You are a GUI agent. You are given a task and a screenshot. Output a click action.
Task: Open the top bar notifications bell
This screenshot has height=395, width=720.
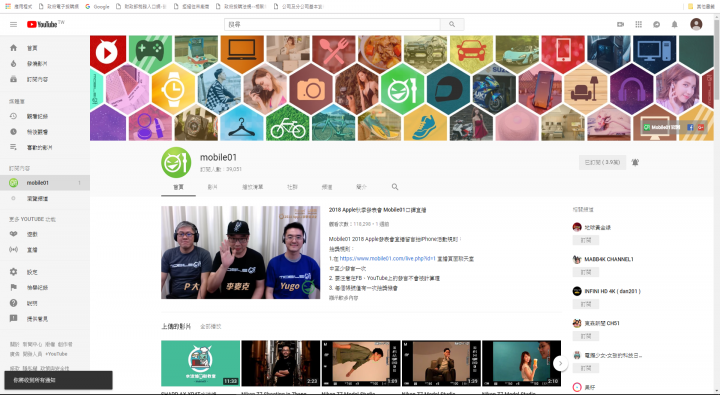tap(675, 24)
